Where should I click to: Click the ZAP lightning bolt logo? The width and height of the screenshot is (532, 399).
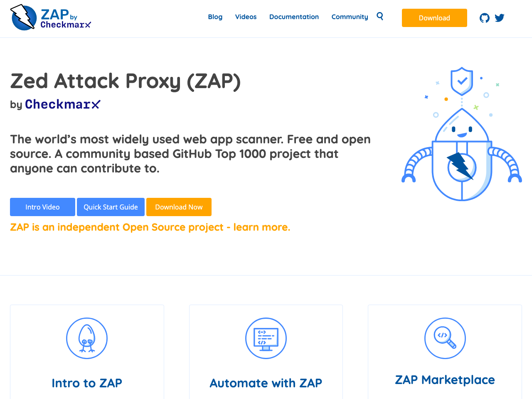coord(22,17)
